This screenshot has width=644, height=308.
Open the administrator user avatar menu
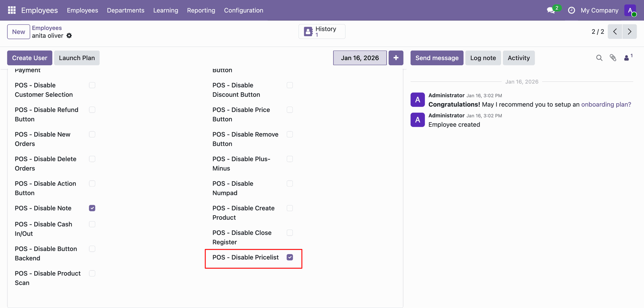[630, 10]
